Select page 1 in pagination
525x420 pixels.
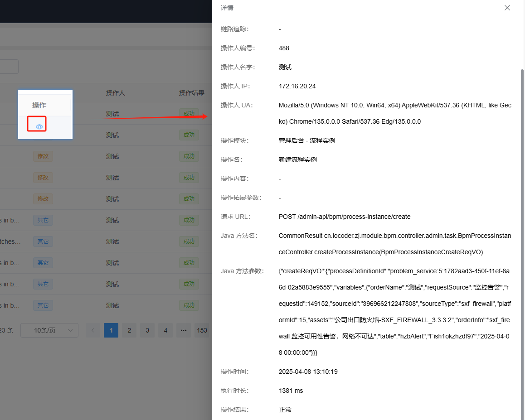[x=111, y=330]
